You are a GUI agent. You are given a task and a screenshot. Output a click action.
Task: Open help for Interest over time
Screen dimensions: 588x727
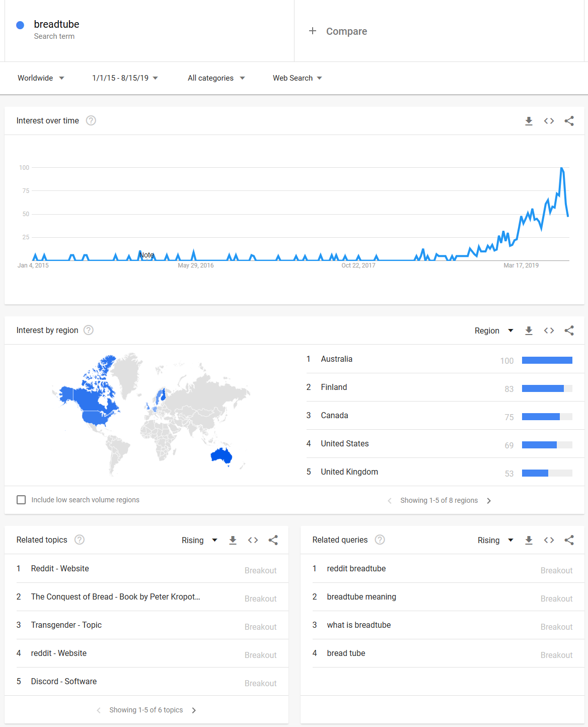pyautogui.click(x=91, y=120)
